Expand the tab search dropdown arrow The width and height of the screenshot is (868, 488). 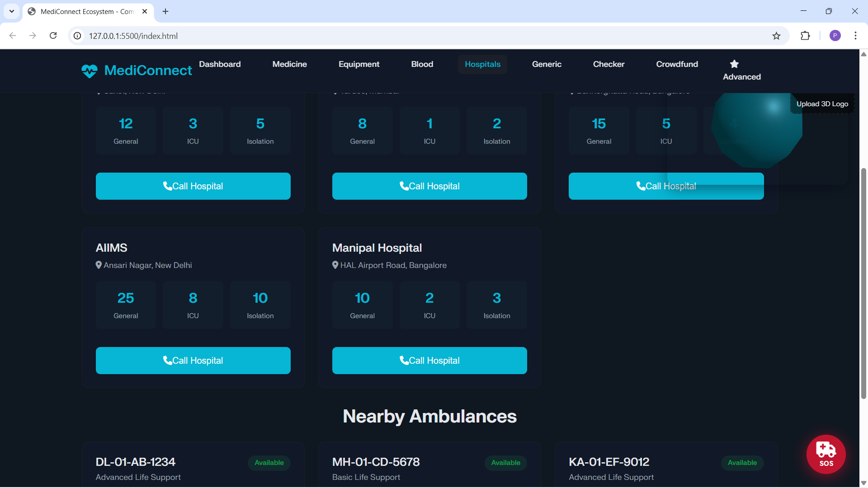(12, 11)
